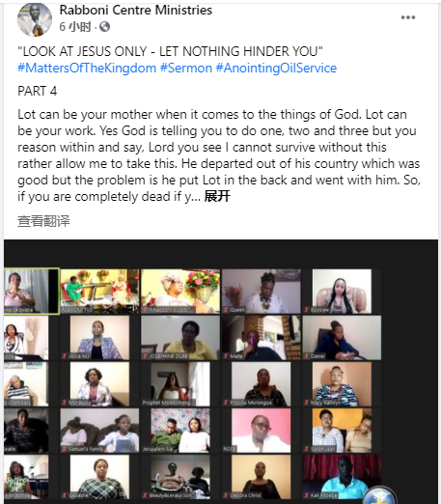
Task: Click the JOSEPHINE DUBE video tile
Action: tap(180, 338)
